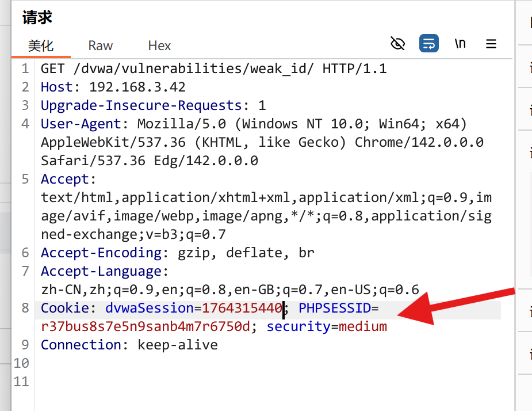Click the 请求 panel title
Screen dimensions: 532x411
[37, 17]
